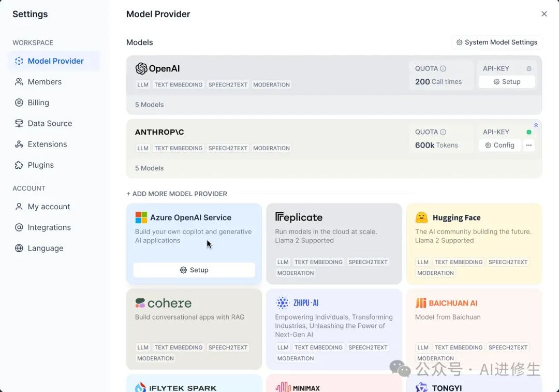Click the OpenAI quota info icon
The image size is (559, 392).
coord(443,68)
